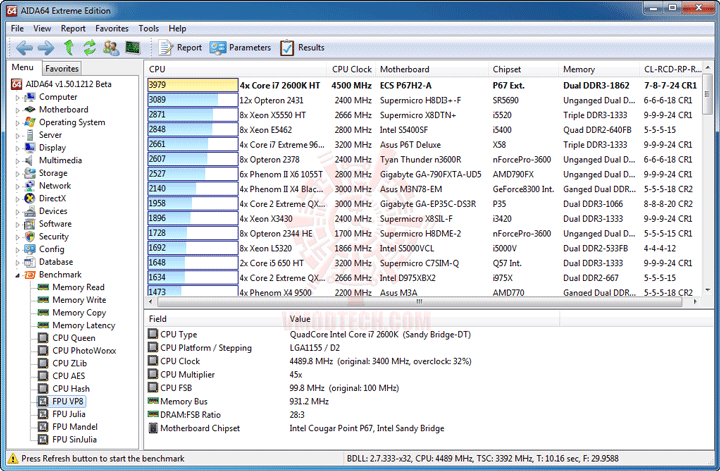Screen dimensions: 720x471
Task: Select the FPU Mandel benchmark icon
Action: (x=43, y=427)
